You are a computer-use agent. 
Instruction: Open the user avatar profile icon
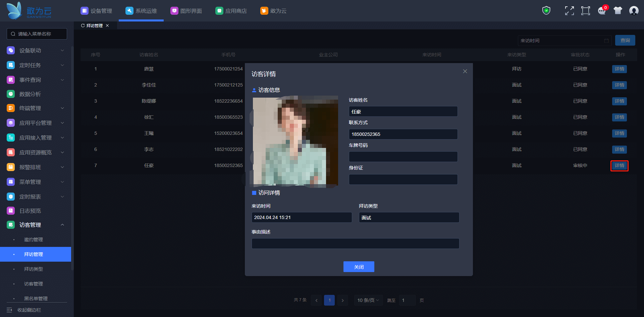coord(634,11)
